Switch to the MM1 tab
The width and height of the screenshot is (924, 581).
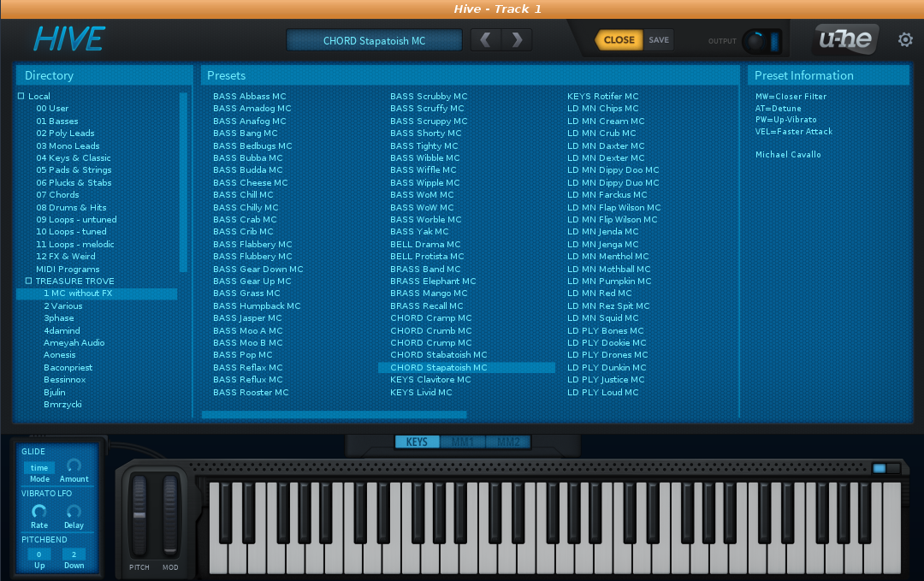pyautogui.click(x=463, y=442)
